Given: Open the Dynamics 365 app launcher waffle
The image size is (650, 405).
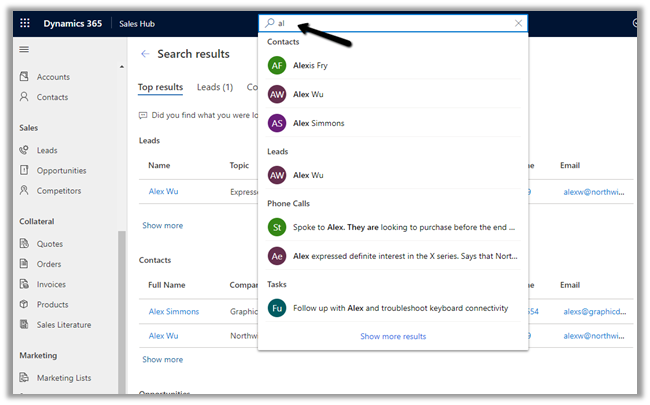Looking at the screenshot, I should click(x=25, y=23).
